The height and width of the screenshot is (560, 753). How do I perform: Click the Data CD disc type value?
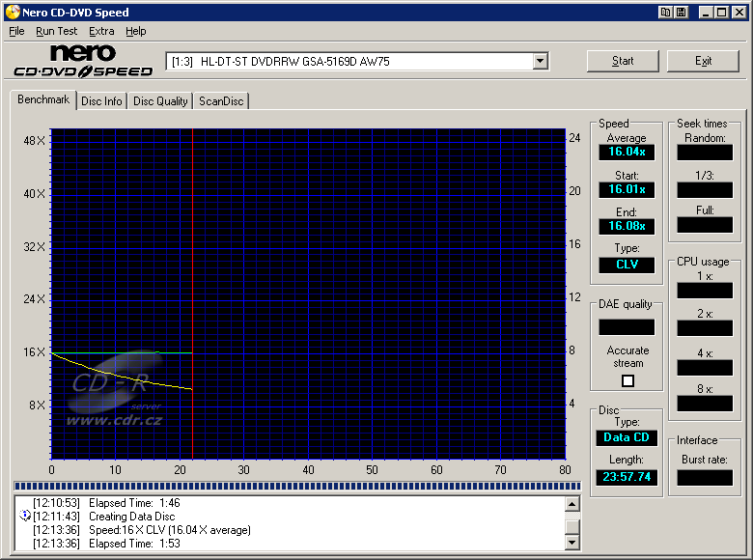[627, 437]
